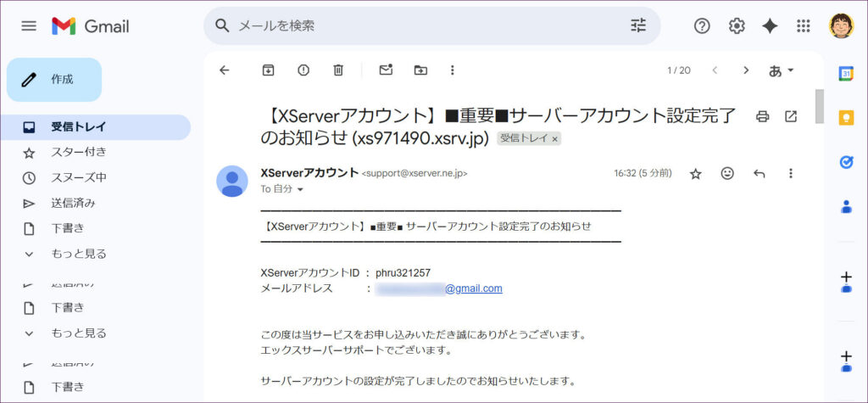Open the input method あ dropdown
The image size is (868, 403).
coord(781,70)
